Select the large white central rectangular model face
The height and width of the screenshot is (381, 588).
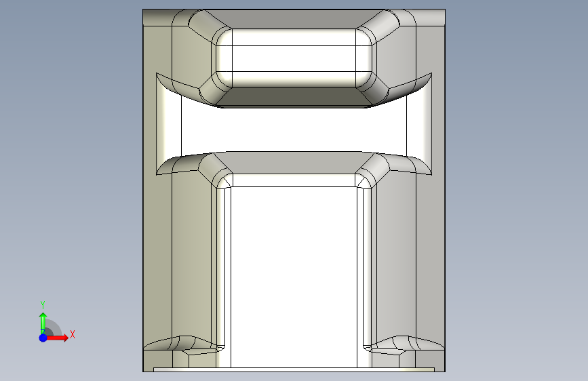[x=294, y=277]
